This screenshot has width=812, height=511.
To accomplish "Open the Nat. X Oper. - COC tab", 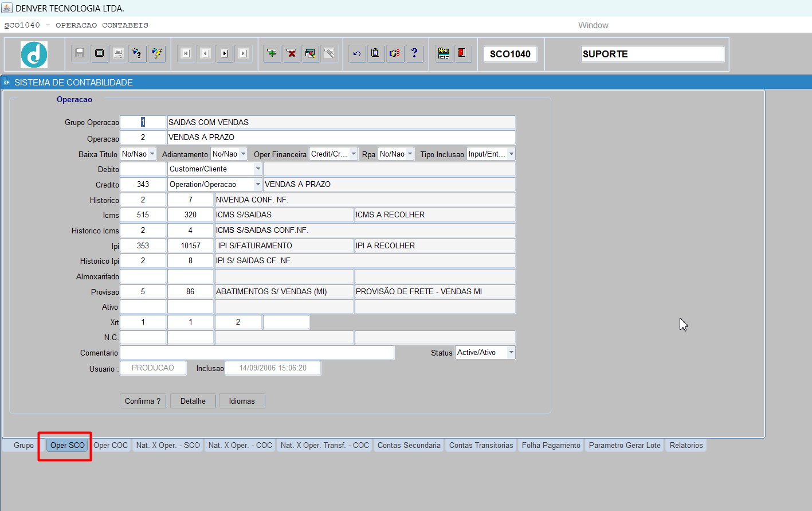I will (240, 445).
